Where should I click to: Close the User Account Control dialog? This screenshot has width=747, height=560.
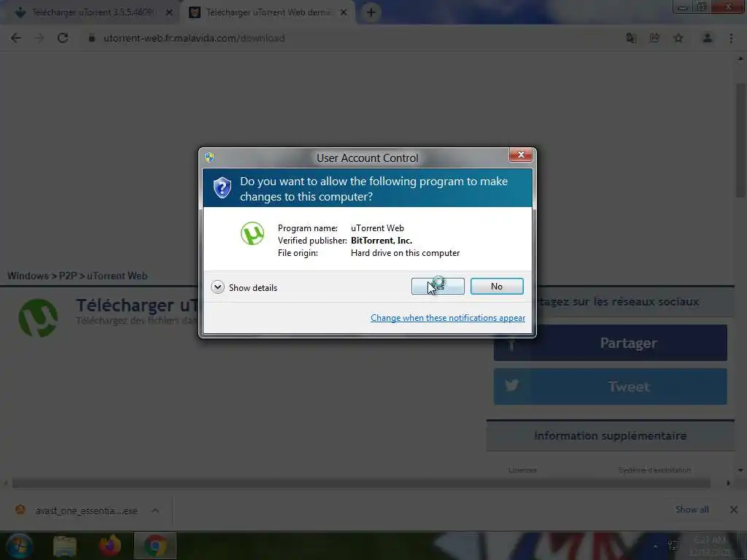coord(521,155)
